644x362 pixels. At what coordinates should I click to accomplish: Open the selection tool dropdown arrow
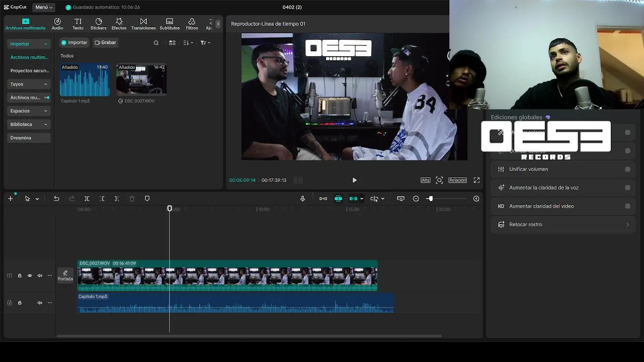pyautogui.click(x=37, y=199)
